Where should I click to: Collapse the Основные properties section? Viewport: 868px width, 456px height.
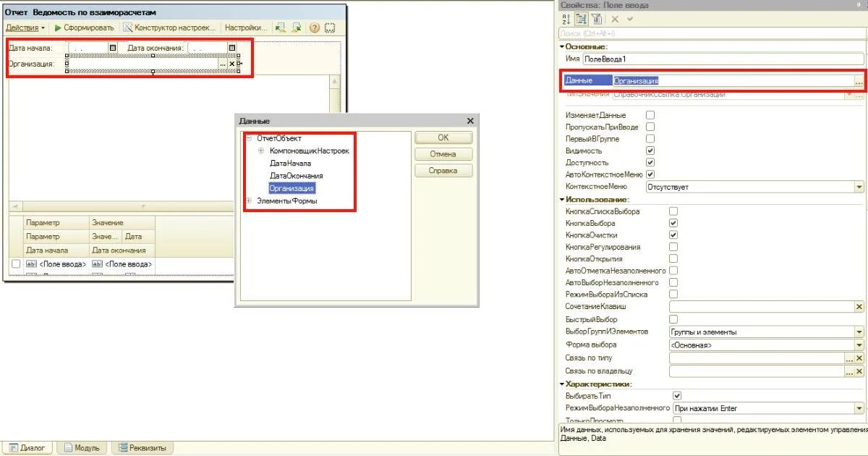[x=562, y=46]
